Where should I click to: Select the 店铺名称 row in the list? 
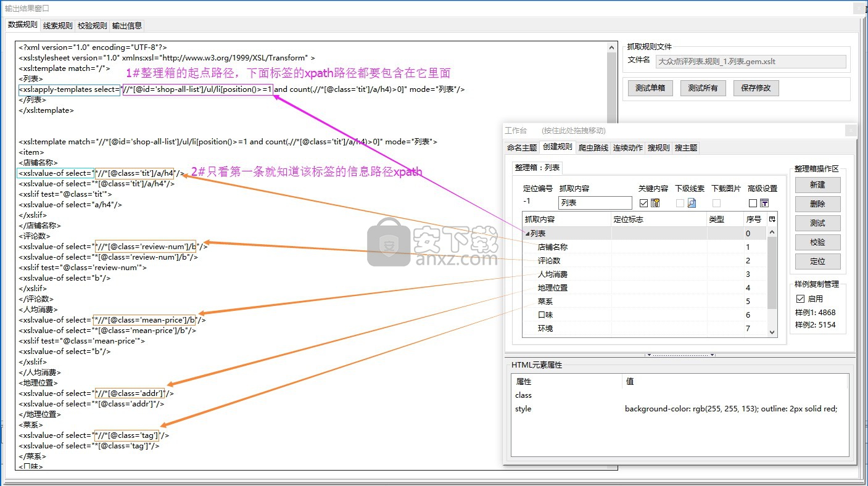tap(645, 247)
